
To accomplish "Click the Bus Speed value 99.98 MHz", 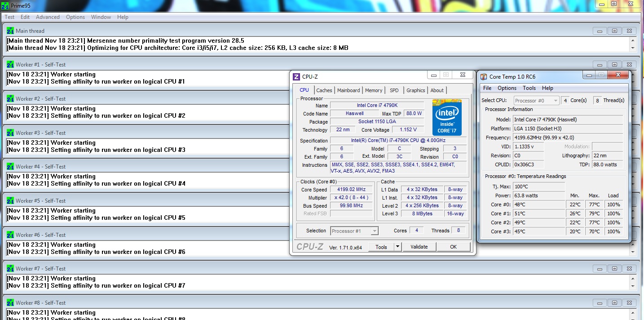I will coord(352,206).
